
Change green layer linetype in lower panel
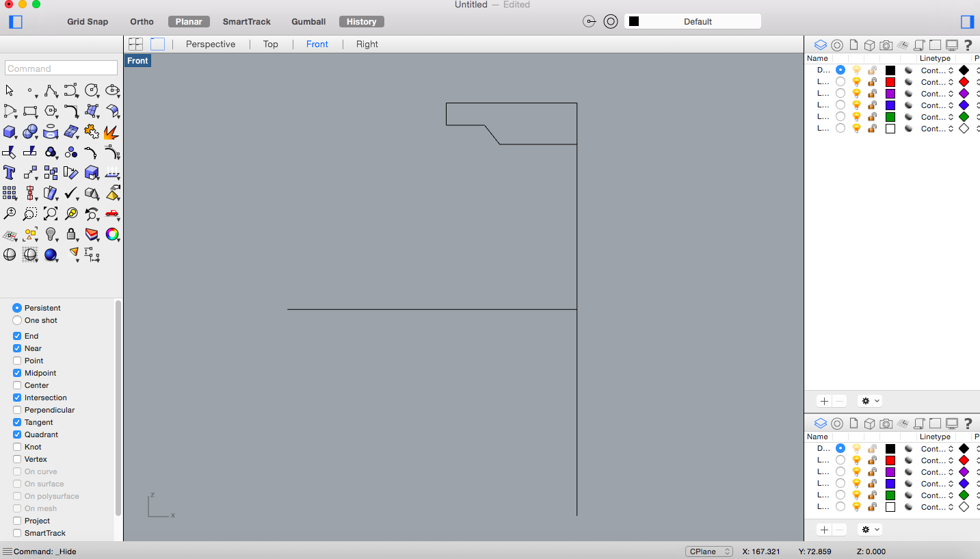937,495
